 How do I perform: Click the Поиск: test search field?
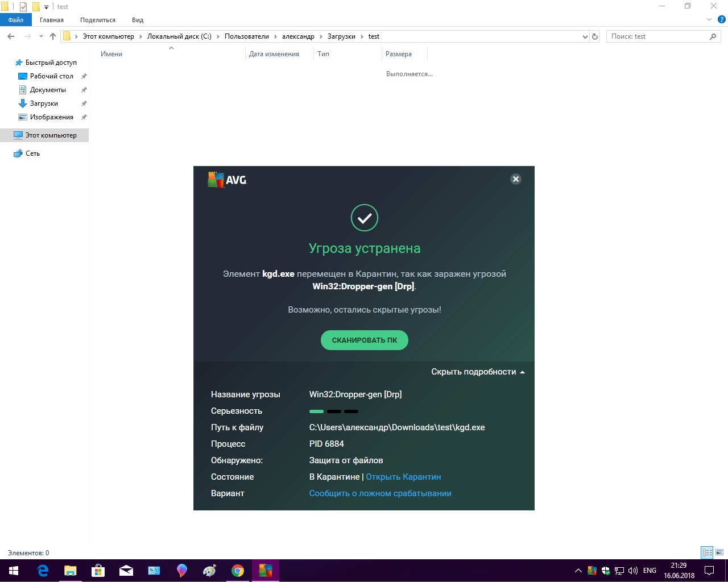(657, 36)
